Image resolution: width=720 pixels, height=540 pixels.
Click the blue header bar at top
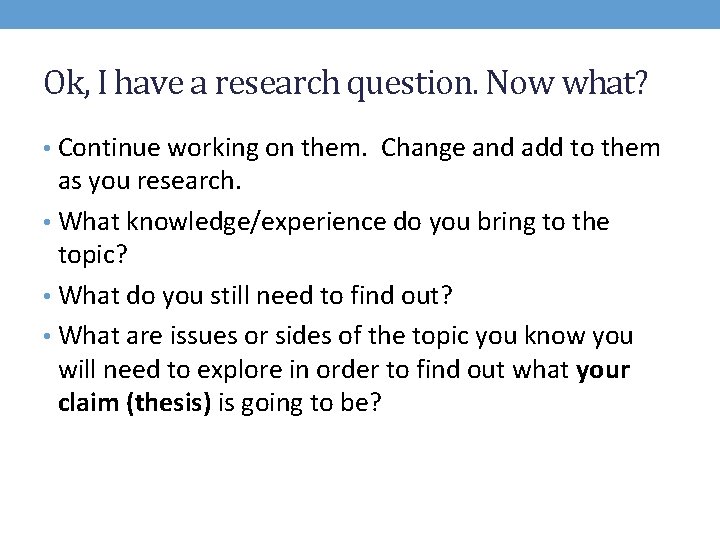(x=360, y=14)
